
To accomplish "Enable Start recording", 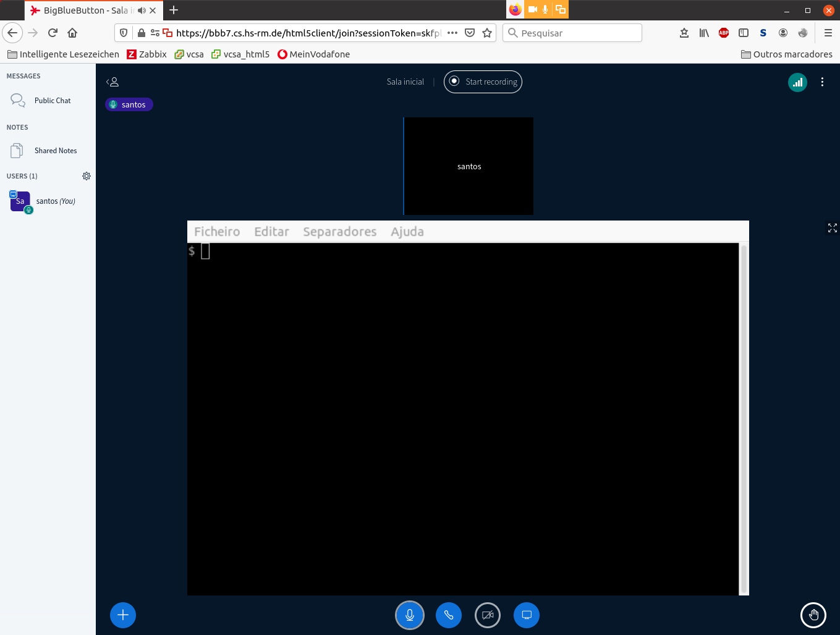I will (483, 82).
